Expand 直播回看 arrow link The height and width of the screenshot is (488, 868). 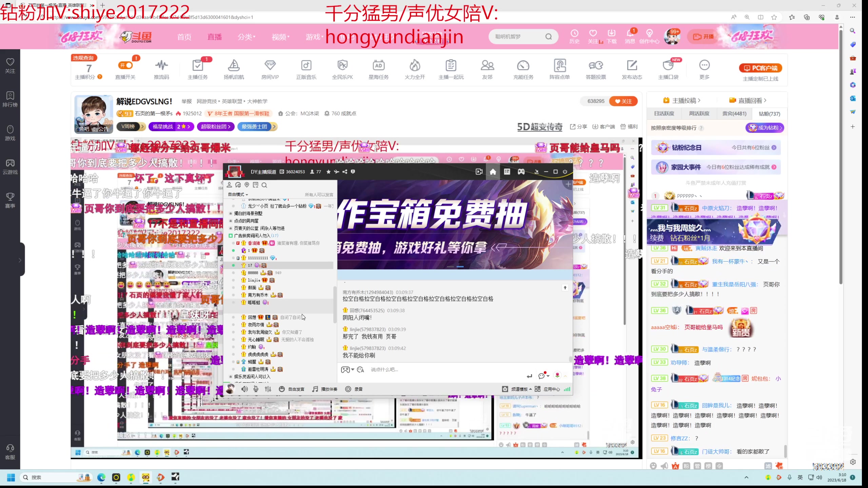(x=748, y=100)
